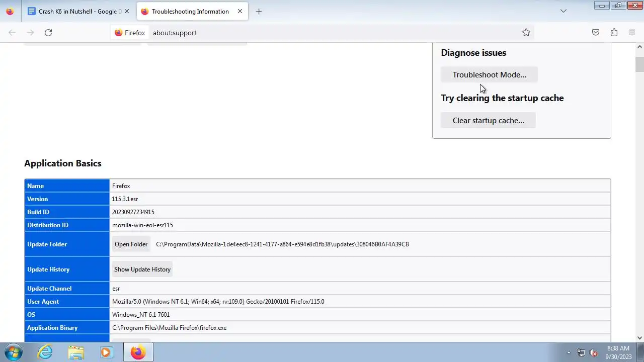Open Windows Media Player from taskbar
This screenshot has width=644, height=362.
(106, 352)
